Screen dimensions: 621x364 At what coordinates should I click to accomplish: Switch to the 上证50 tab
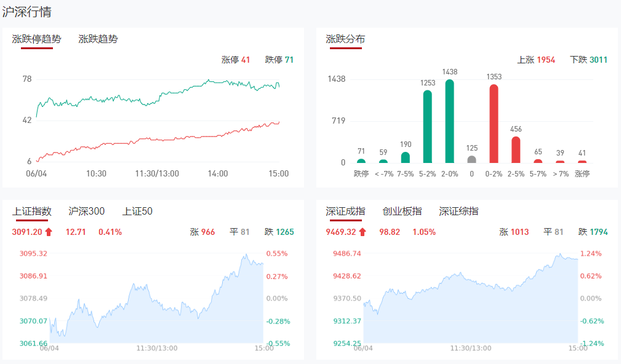137,212
